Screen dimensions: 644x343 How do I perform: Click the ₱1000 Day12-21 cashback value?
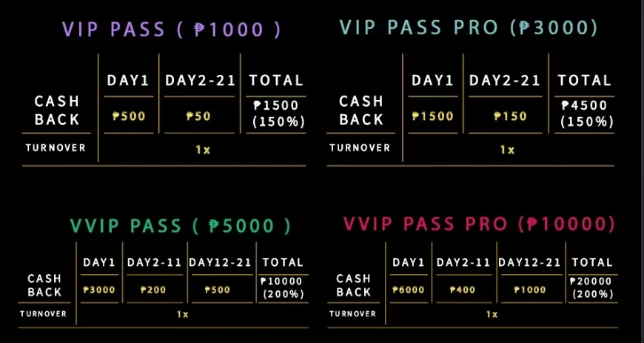(529, 290)
